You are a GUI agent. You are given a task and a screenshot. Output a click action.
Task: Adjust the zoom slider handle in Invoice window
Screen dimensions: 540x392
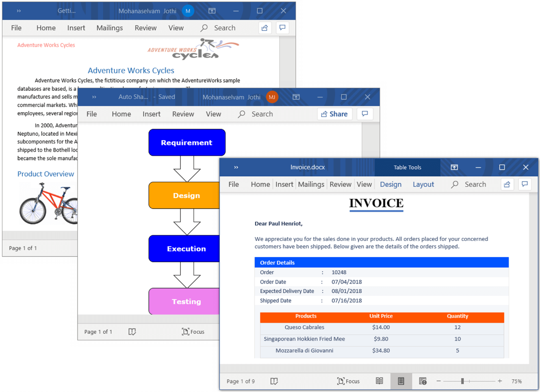[462, 381]
